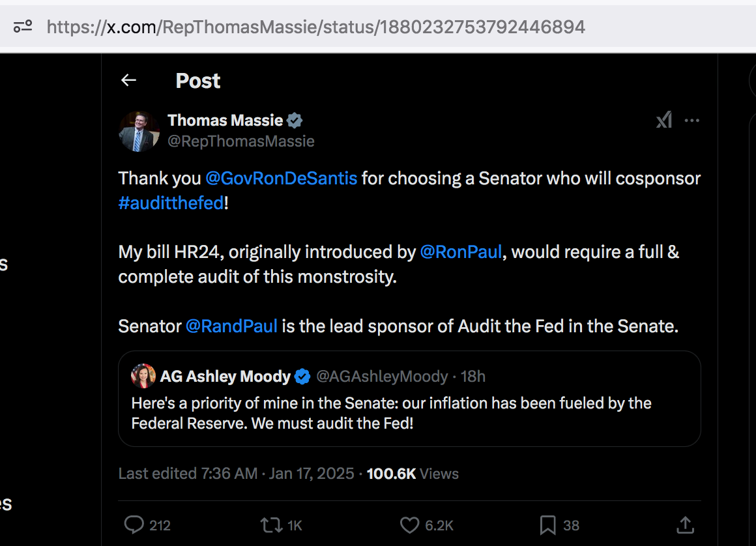The image size is (756, 546).
Task: Click the Thomas Massie display name
Action: (x=225, y=121)
